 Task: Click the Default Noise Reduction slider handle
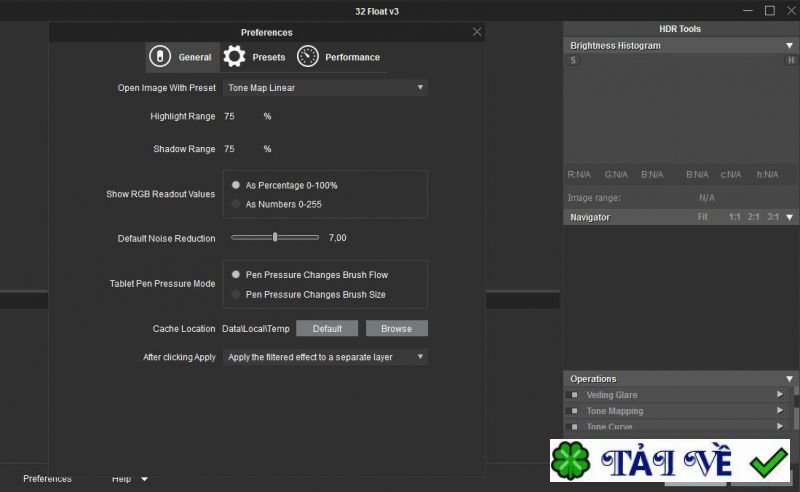pyautogui.click(x=275, y=237)
